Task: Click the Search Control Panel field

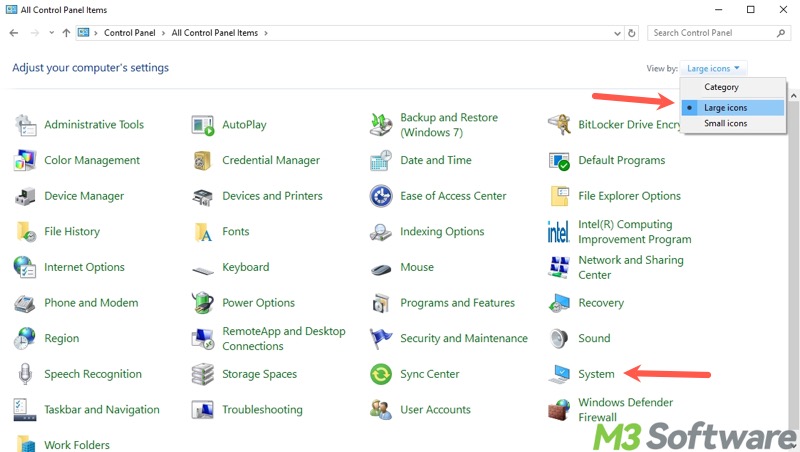Action: tap(719, 33)
